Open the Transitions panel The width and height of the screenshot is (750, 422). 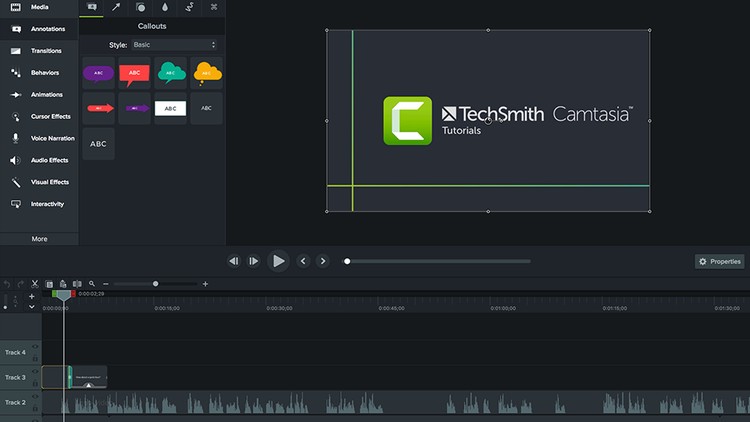[x=39, y=51]
